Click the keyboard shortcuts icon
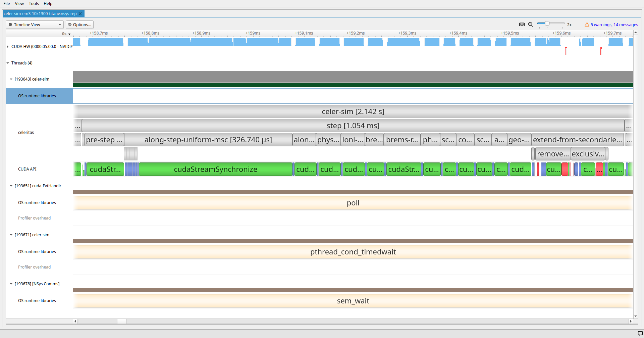Image resolution: width=644 pixels, height=338 pixels. (522, 25)
